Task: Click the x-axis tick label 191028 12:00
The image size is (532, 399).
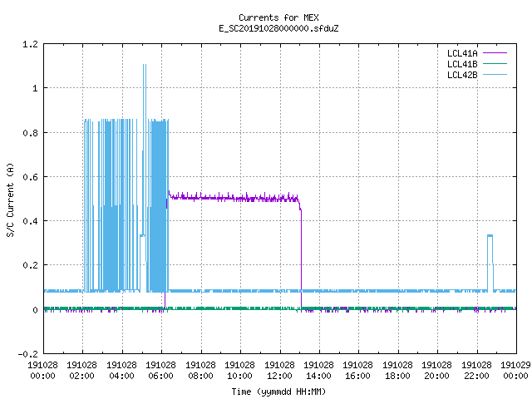Action: (x=279, y=371)
